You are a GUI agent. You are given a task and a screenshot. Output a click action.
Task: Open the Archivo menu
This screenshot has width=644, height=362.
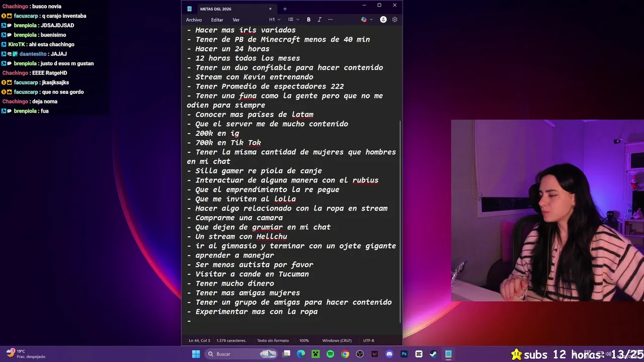click(194, 20)
